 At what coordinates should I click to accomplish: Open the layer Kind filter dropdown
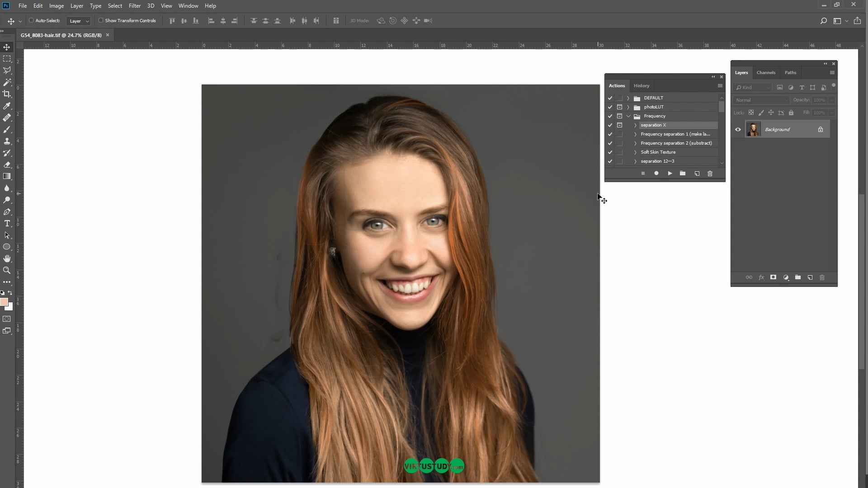tap(753, 88)
